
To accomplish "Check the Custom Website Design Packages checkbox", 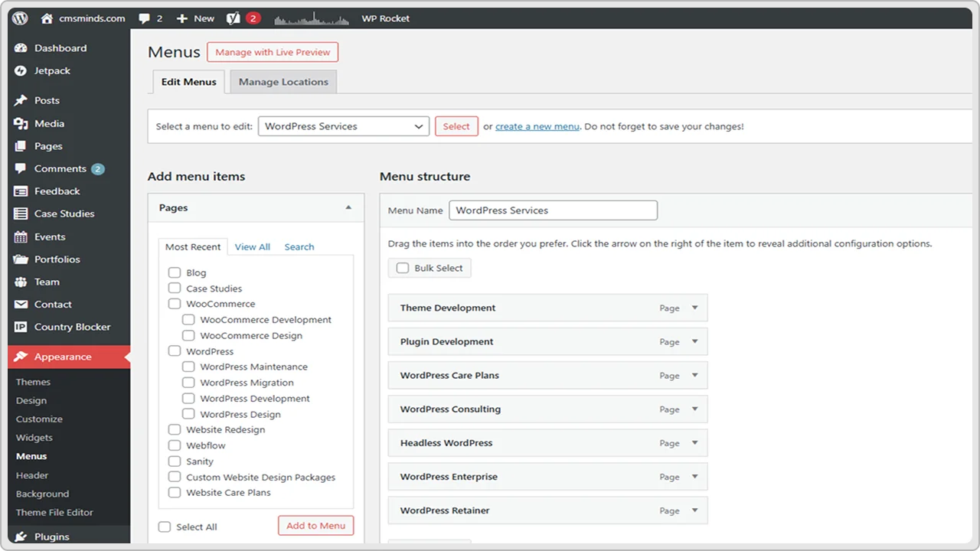I will pos(175,477).
